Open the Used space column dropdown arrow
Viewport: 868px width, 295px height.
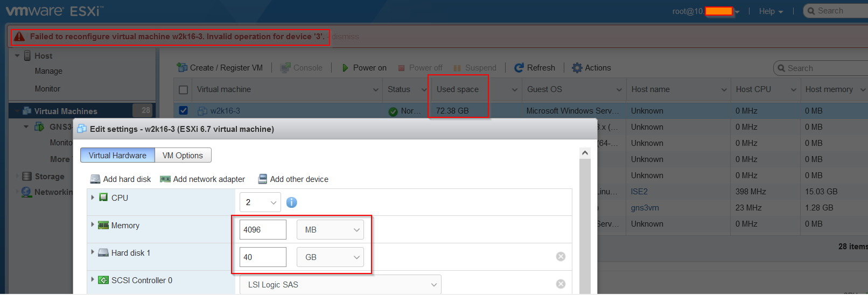[515, 90]
